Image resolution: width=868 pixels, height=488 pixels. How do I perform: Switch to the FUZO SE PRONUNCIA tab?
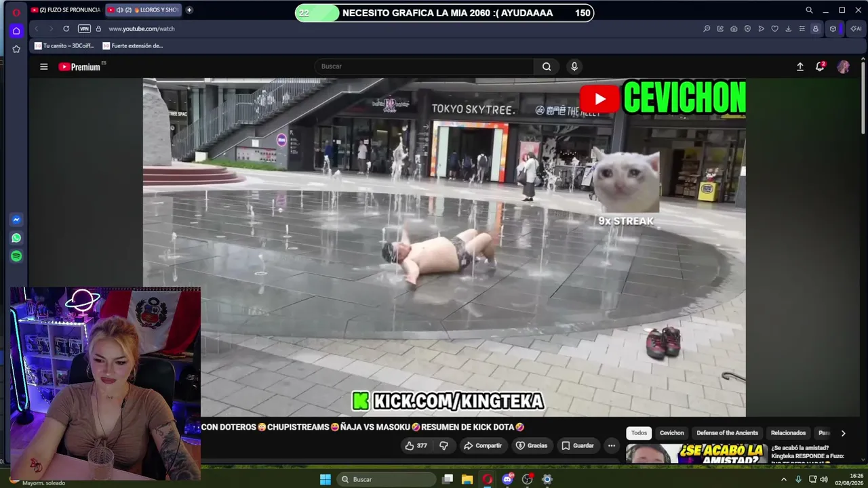click(66, 10)
